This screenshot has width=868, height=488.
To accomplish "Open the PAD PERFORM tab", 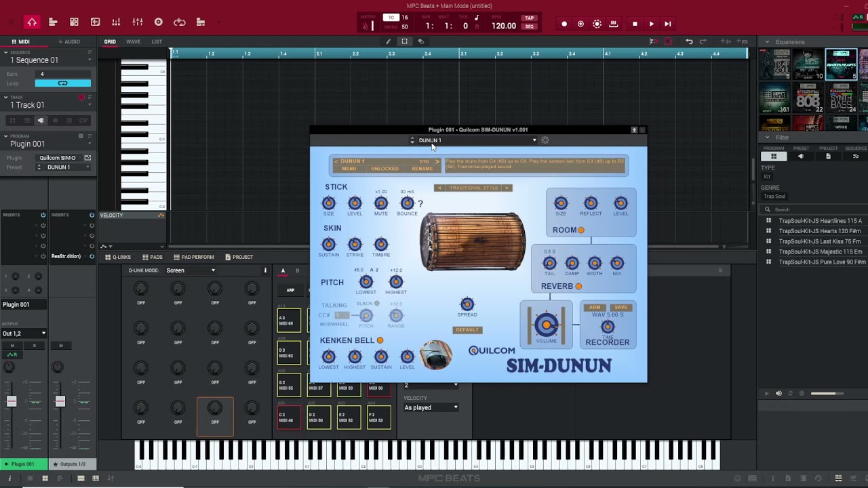I will [x=193, y=258].
